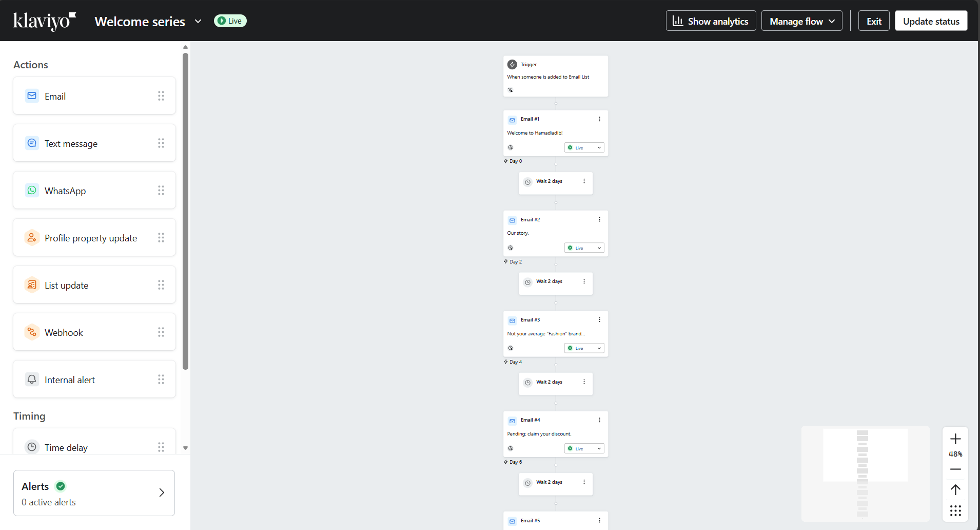Open the three-dot menu on Email #3
Image resolution: width=980 pixels, height=530 pixels.
pos(599,319)
